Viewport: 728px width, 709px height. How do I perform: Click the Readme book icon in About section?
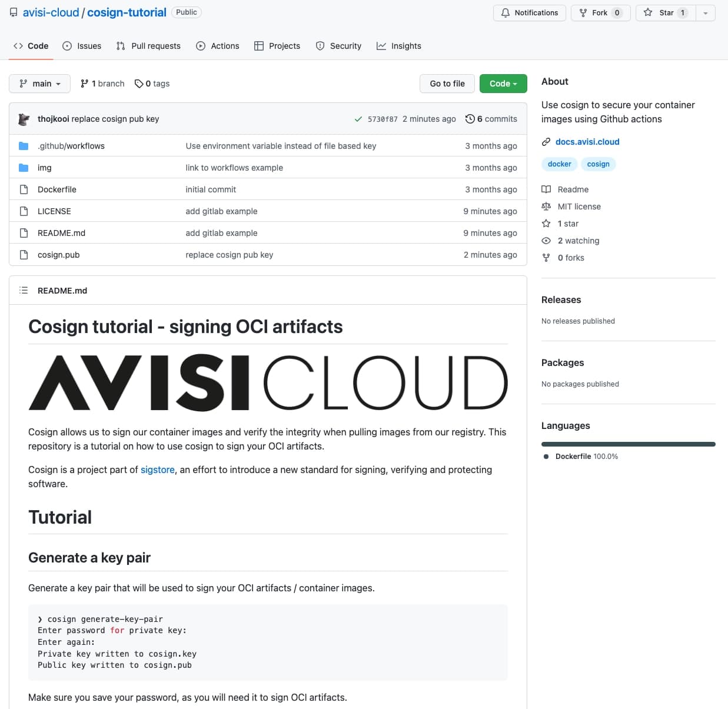pyautogui.click(x=547, y=189)
